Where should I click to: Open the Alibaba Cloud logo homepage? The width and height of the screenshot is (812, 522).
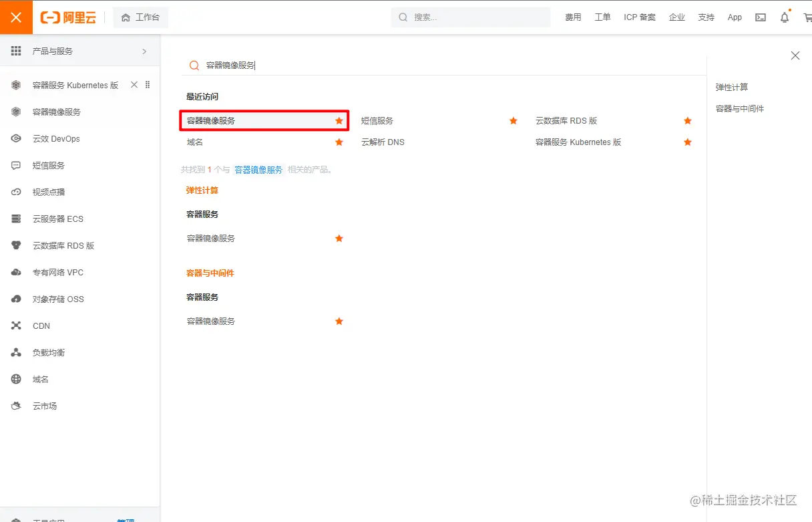(68, 17)
